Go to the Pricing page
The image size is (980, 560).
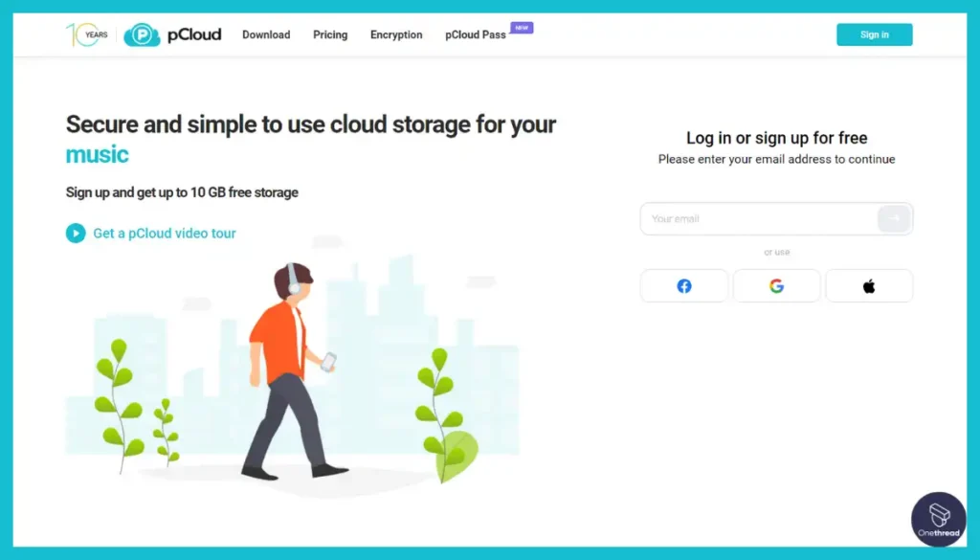tap(330, 35)
